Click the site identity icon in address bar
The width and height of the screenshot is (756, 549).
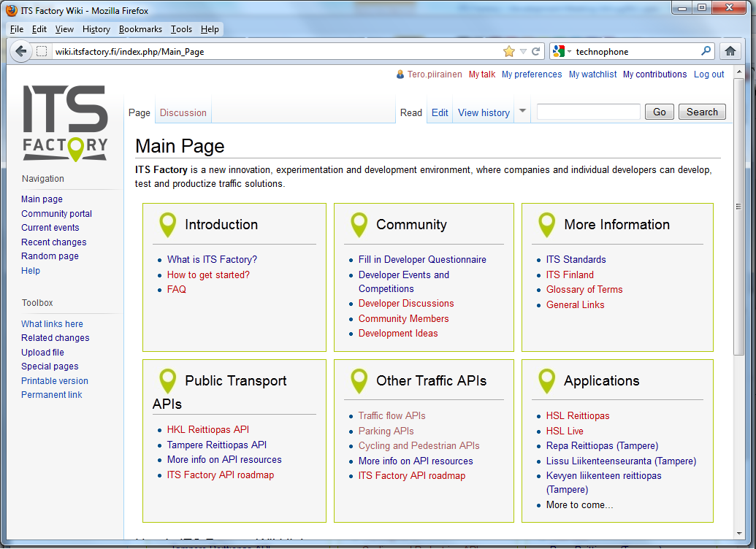(42, 52)
